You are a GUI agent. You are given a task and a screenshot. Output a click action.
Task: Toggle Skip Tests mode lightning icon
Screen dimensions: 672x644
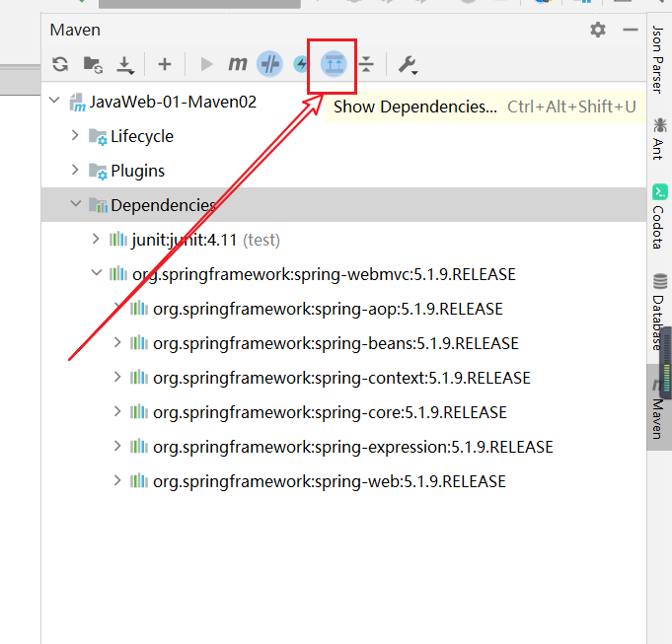(301, 65)
